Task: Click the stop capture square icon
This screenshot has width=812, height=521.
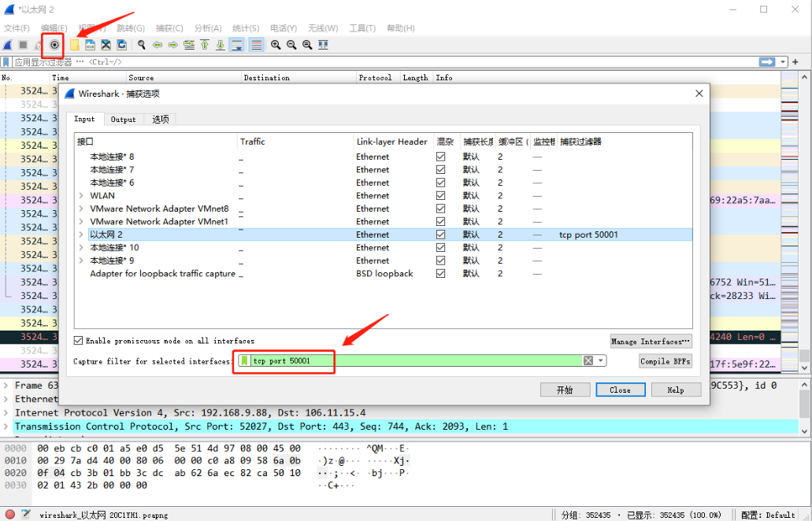Action: click(x=24, y=45)
